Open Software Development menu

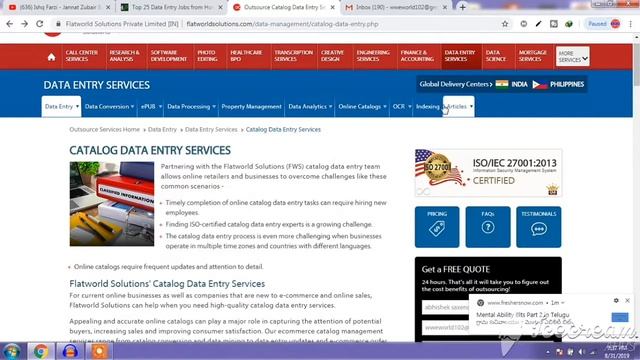click(x=169, y=56)
